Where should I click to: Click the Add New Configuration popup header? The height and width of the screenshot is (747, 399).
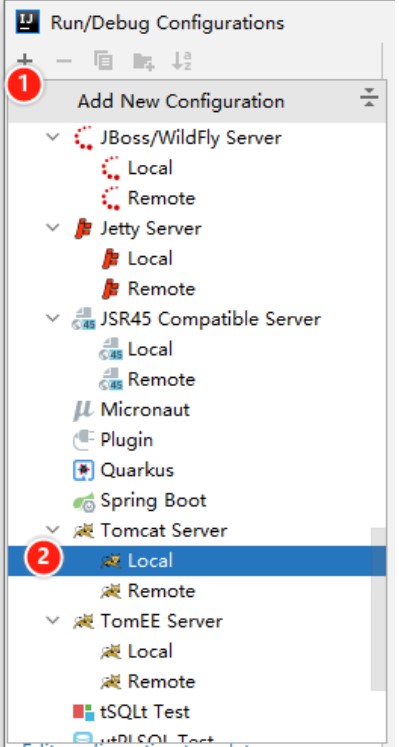point(197,101)
